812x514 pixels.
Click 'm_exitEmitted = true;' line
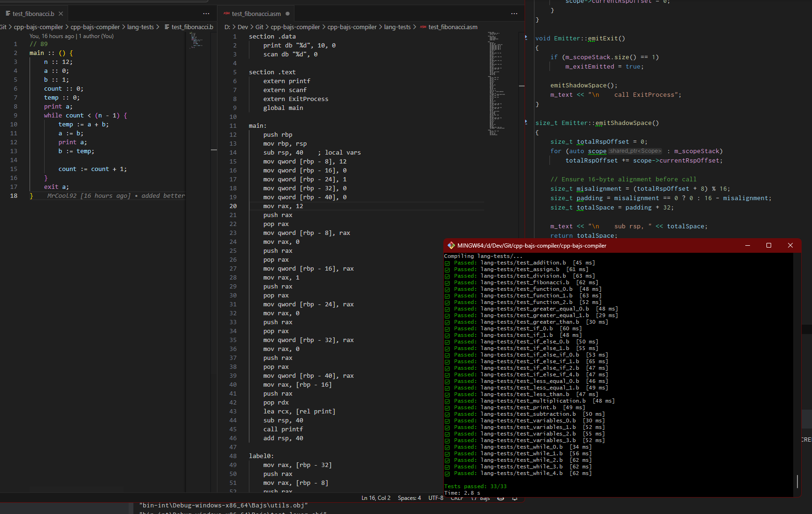(604, 67)
